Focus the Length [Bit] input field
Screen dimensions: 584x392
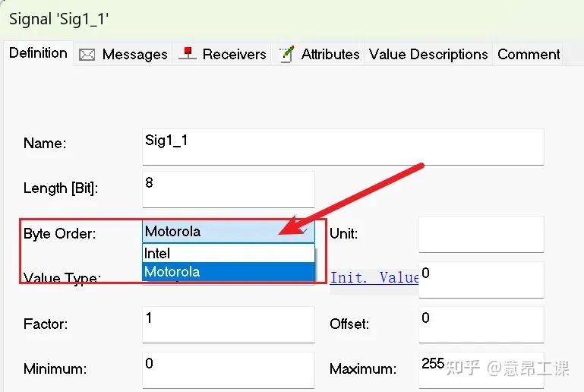228,188
